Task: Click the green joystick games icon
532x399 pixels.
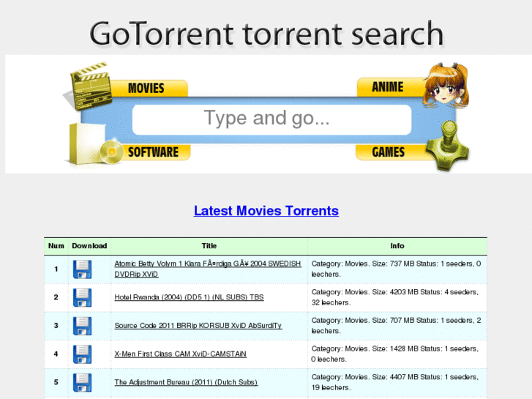Action: (448, 146)
